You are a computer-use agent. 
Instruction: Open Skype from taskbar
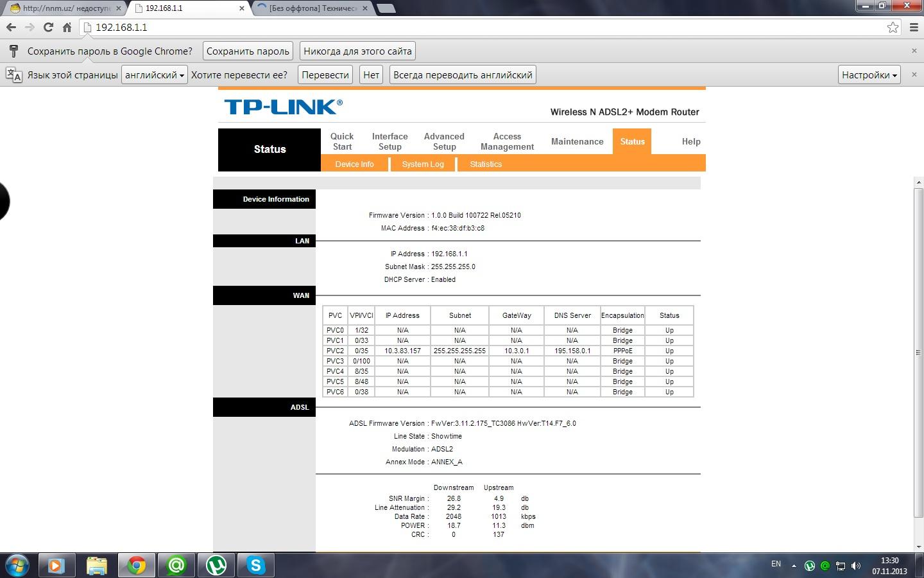click(x=256, y=565)
